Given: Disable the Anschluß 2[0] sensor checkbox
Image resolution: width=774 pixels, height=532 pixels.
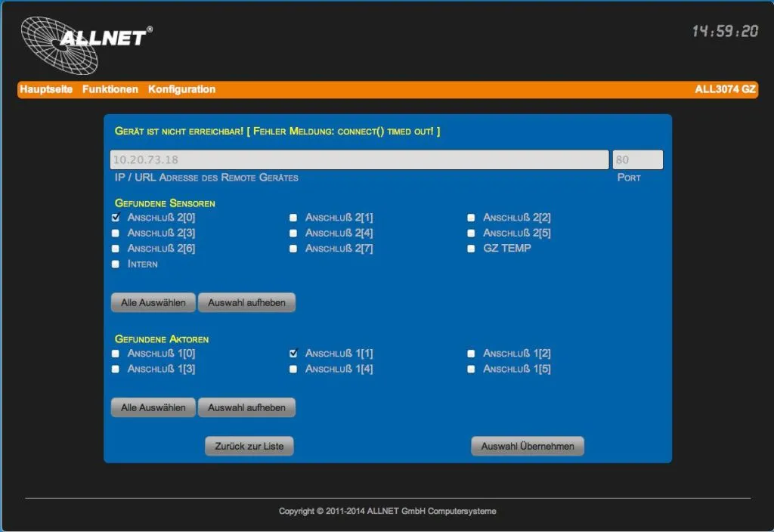Looking at the screenshot, I should pyautogui.click(x=115, y=218).
